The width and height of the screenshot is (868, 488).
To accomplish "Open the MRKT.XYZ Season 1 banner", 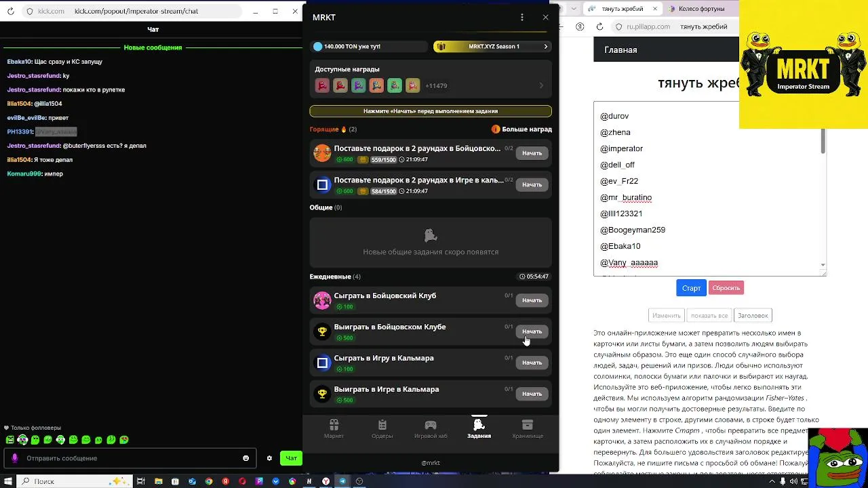I will [x=492, y=46].
